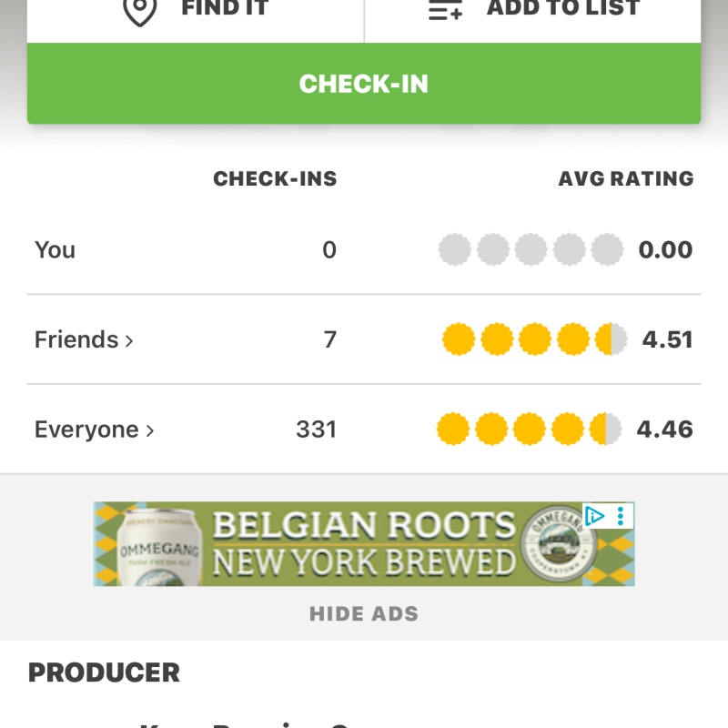Click the Friends check-in count of 7
Image resolution: width=728 pixels, height=728 pixels.
point(329,339)
